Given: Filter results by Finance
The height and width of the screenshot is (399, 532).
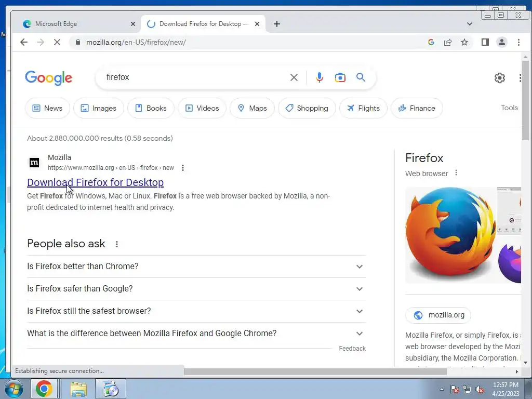Looking at the screenshot, I should tap(417, 108).
